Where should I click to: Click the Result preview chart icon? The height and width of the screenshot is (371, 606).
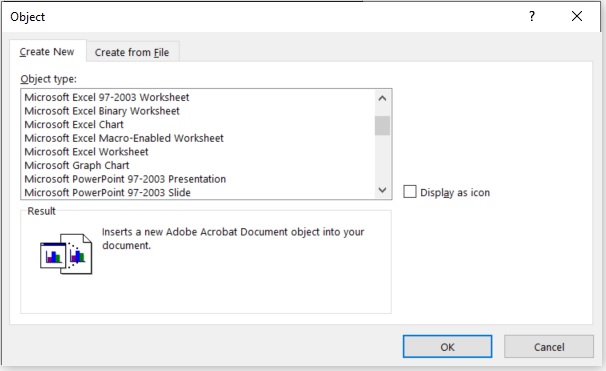click(x=66, y=254)
